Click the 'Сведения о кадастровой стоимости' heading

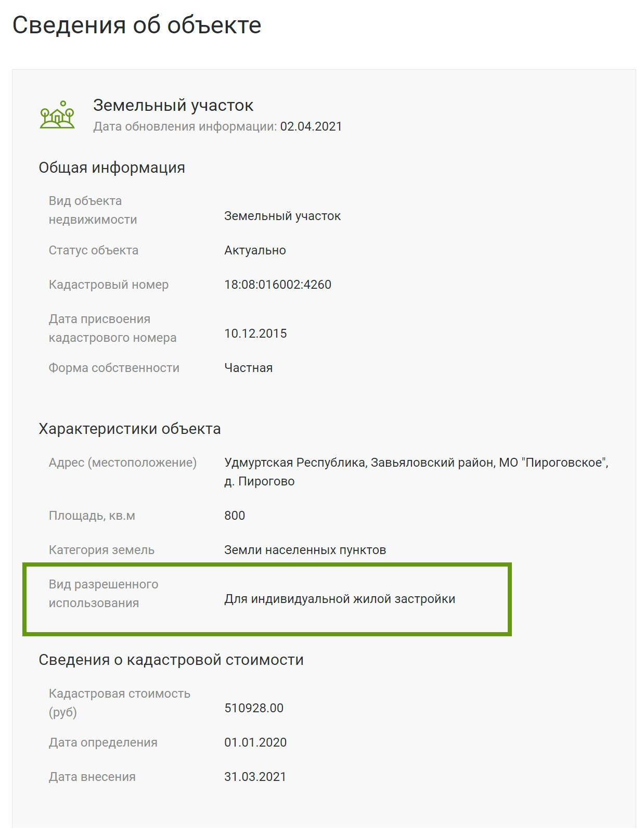point(171,660)
